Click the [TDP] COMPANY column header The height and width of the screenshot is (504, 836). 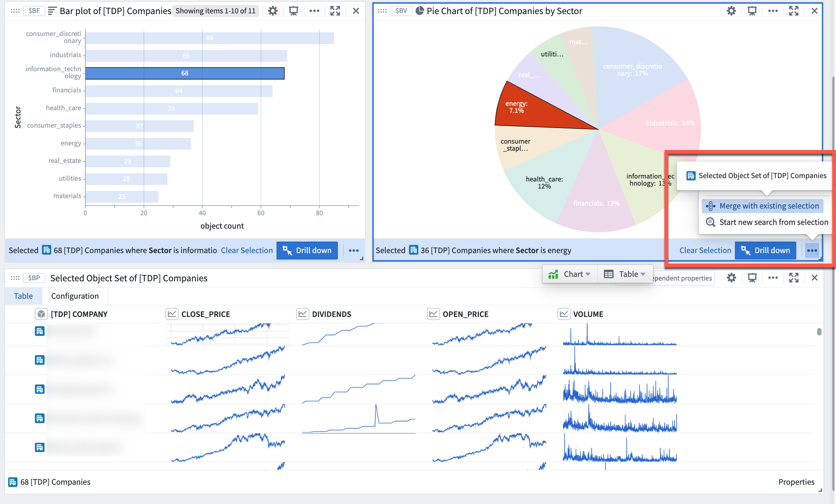(79, 314)
